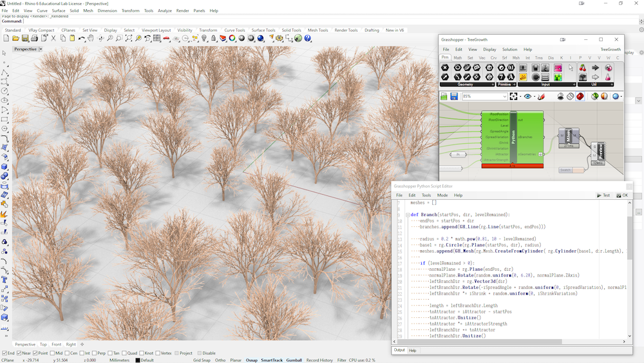Uncheck the Point osnap checkbox
The height and width of the screenshot is (363, 644).
[35, 353]
